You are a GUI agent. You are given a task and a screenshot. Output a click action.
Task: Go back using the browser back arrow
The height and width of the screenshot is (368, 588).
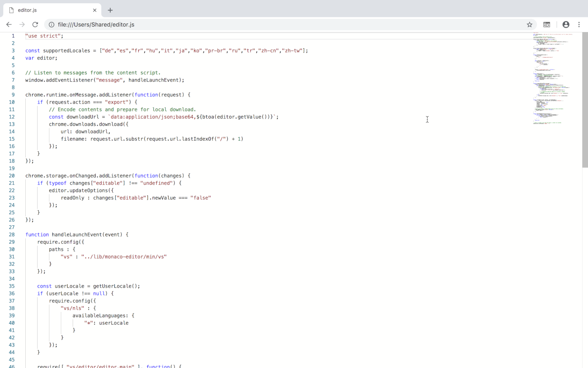pyautogui.click(x=9, y=24)
